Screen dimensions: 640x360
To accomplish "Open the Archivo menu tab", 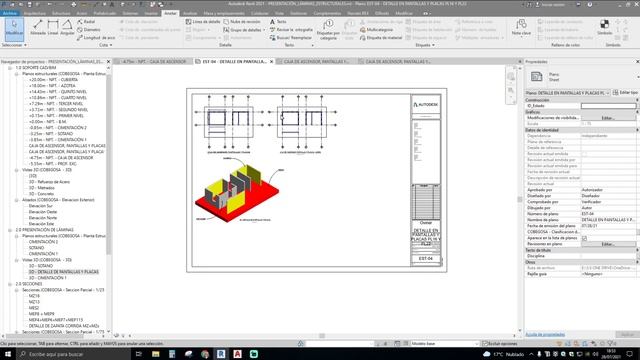I will [9, 13].
